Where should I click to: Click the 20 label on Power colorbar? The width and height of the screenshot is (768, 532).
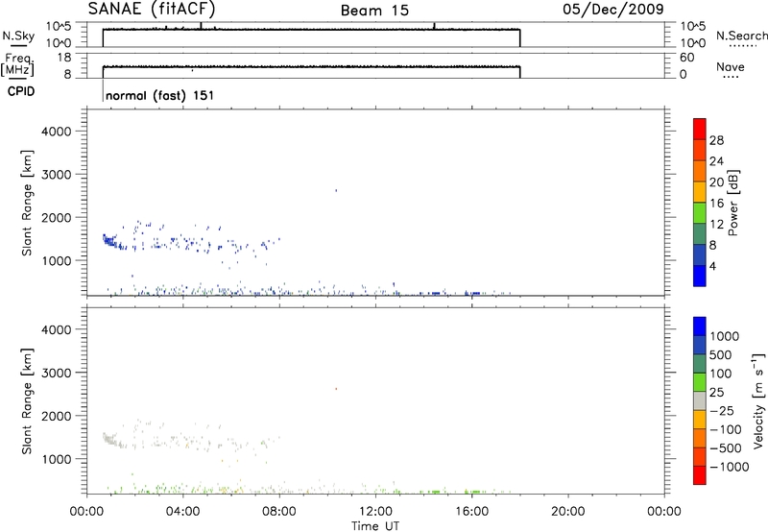click(716, 182)
